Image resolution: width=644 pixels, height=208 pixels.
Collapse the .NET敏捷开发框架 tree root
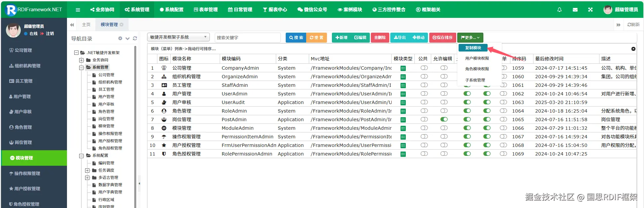point(76,53)
